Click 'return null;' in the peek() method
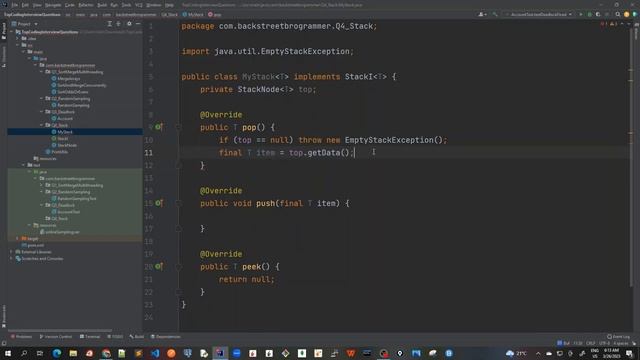 (247, 279)
